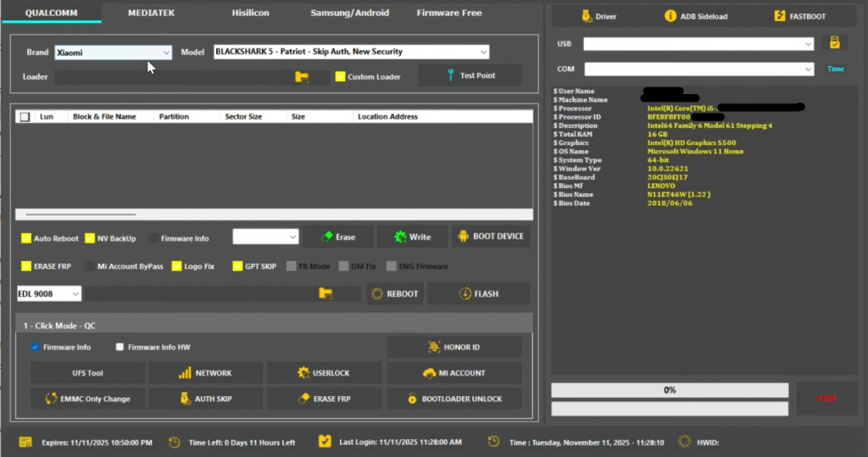The width and height of the screenshot is (868, 457).
Task: Click the Write button with gear icon
Action: tap(413, 237)
